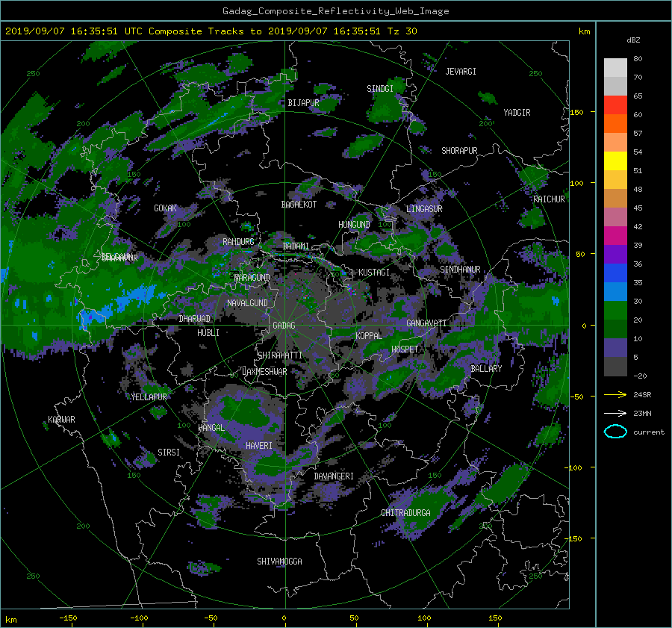Click the BADAMI city label
Viewport: 672px width, 628px height.
[x=296, y=246]
